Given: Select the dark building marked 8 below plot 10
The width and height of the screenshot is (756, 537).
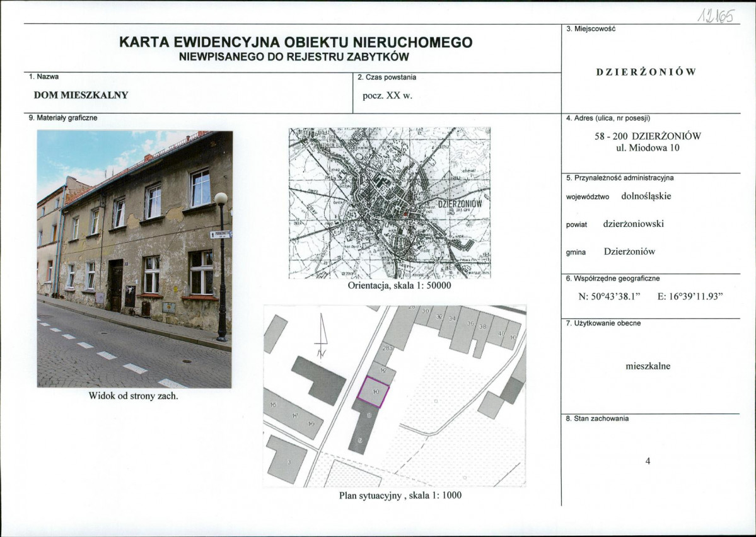Looking at the screenshot, I should [x=368, y=415].
